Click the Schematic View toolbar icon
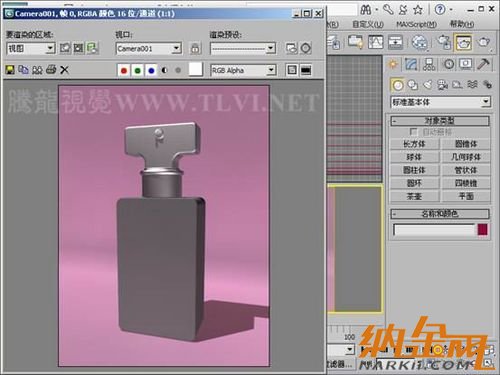This screenshot has width=500, height=375. pos(395,42)
